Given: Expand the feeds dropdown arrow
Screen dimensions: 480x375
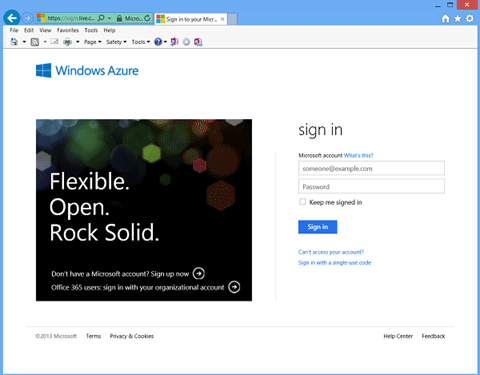Looking at the screenshot, I should point(45,42).
